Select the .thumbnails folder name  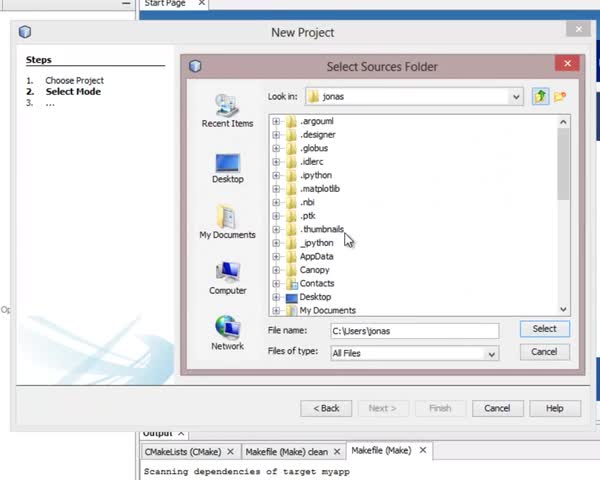point(322,229)
